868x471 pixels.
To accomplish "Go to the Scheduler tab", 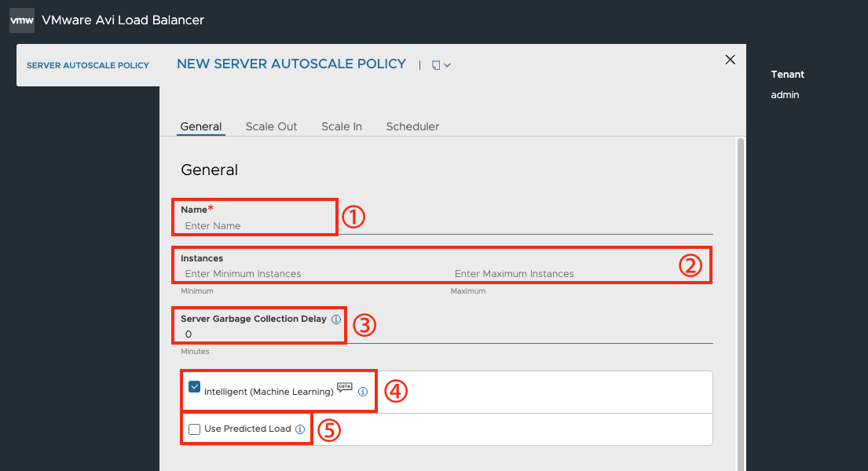I will pyautogui.click(x=412, y=126).
